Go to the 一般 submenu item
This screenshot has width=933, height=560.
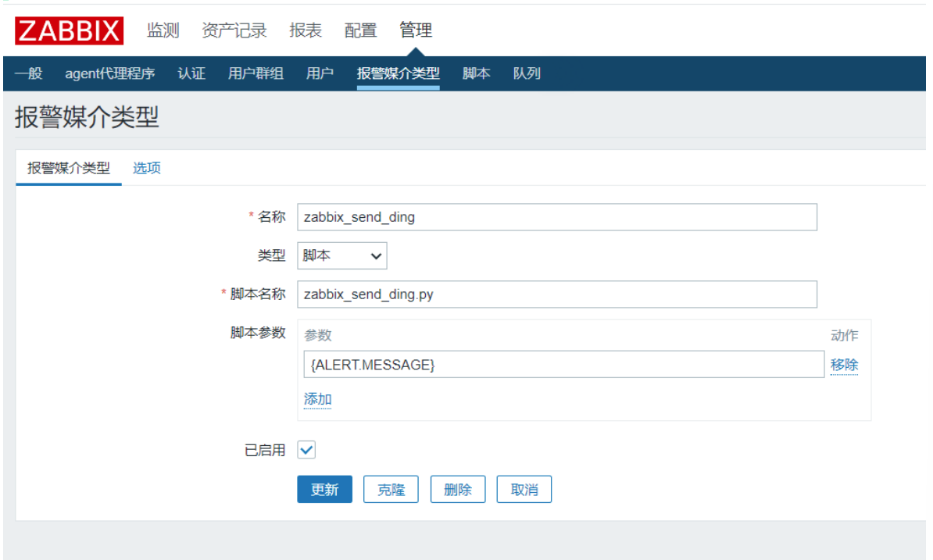click(x=29, y=73)
